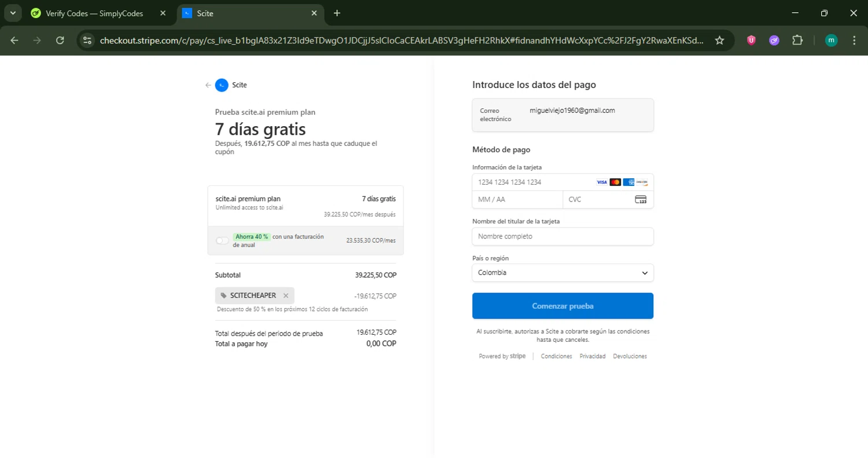Open the Extensions puzzle icon
The height and width of the screenshot is (458, 868).
pyautogui.click(x=797, y=40)
